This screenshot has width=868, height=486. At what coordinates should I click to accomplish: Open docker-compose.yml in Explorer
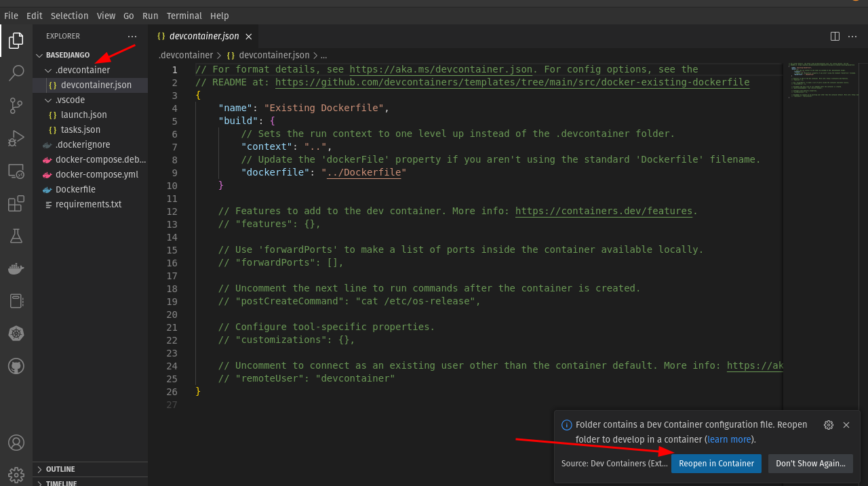(90, 174)
